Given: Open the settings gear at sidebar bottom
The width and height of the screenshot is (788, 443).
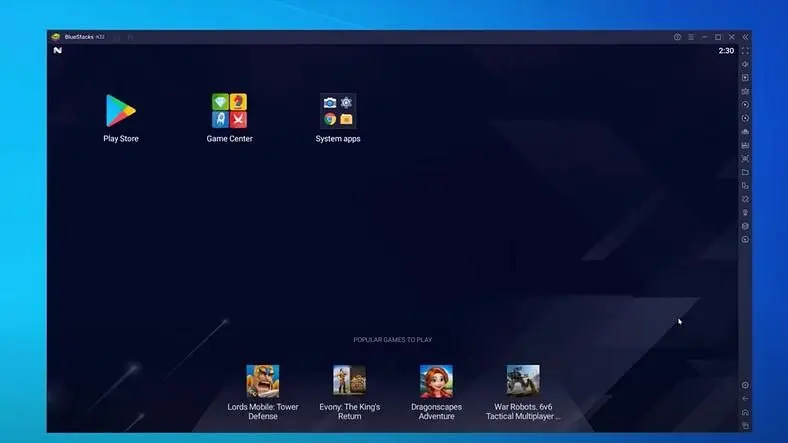Looking at the screenshot, I should click(x=745, y=385).
